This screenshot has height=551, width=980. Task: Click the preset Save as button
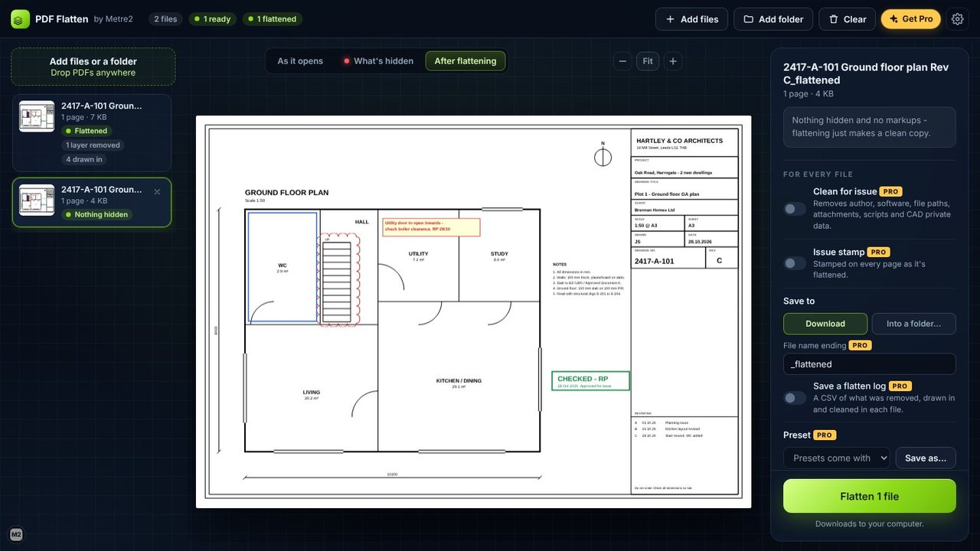coord(926,458)
